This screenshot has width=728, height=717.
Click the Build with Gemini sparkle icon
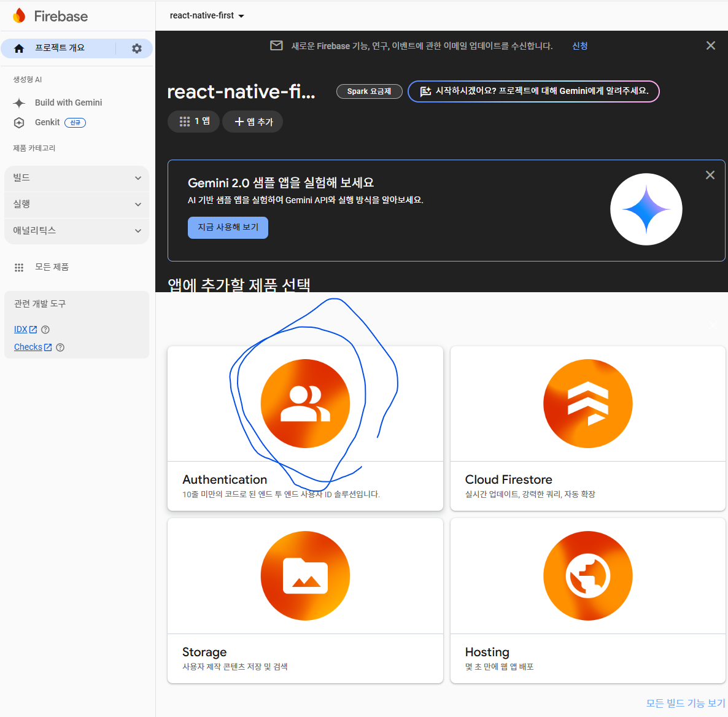(19, 103)
